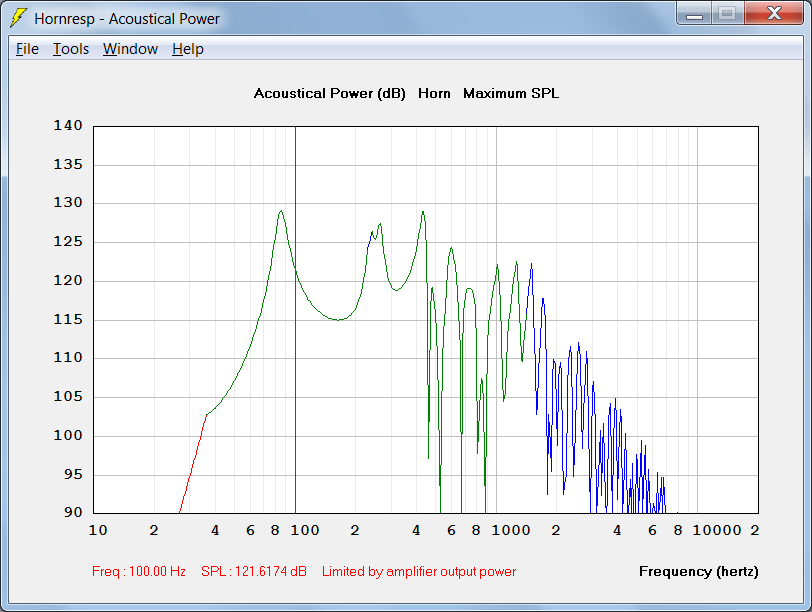The height and width of the screenshot is (612, 812).
Task: Open the Tools menu
Action: point(71,49)
